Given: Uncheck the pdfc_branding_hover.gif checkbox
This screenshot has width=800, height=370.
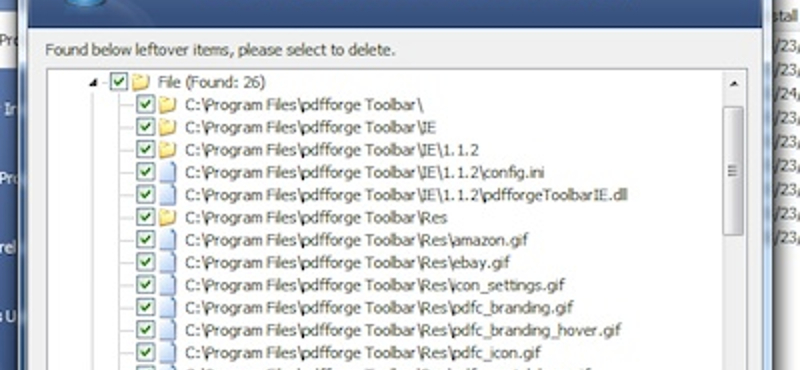Looking at the screenshot, I should (145, 329).
